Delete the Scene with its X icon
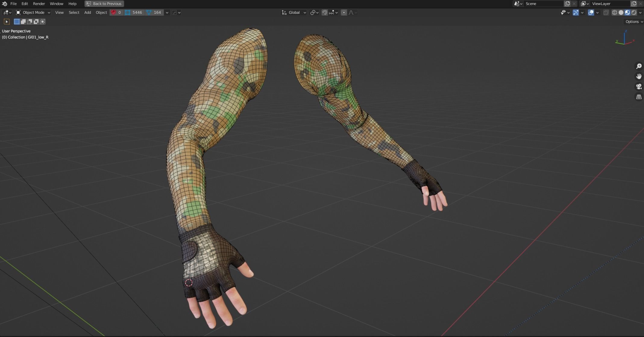The height and width of the screenshot is (337, 644). [x=574, y=4]
